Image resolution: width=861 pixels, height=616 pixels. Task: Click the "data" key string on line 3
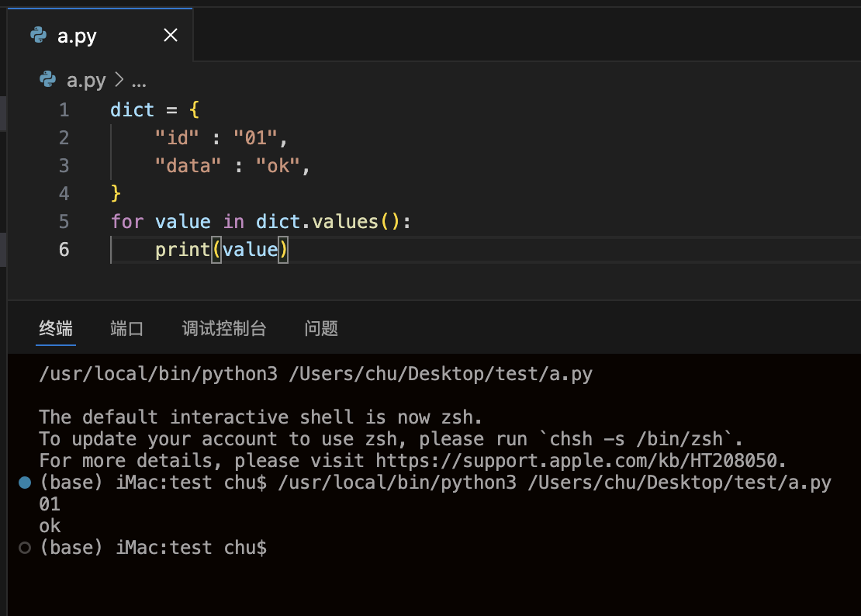[x=188, y=166]
